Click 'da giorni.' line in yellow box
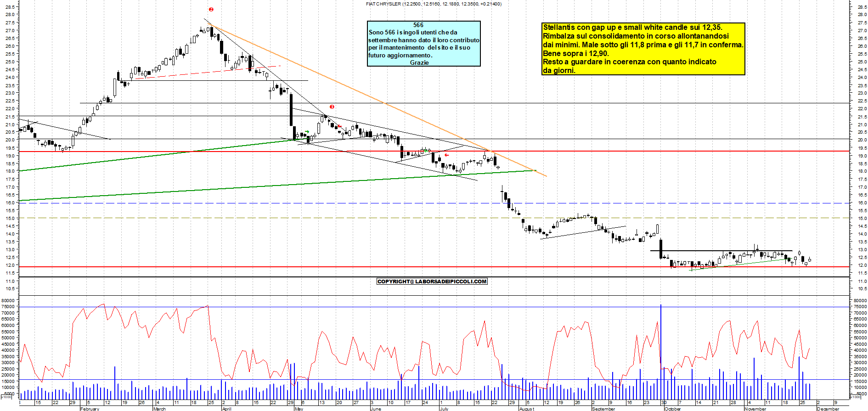 (x=559, y=71)
